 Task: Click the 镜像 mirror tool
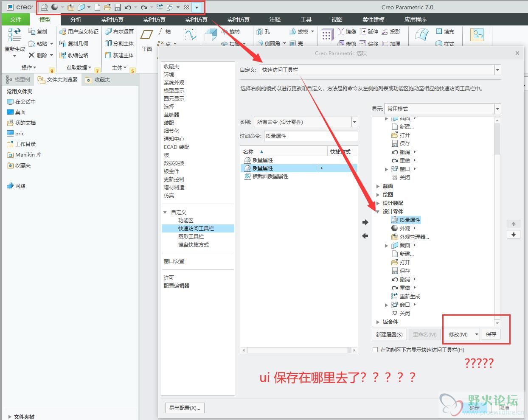pos(347,31)
